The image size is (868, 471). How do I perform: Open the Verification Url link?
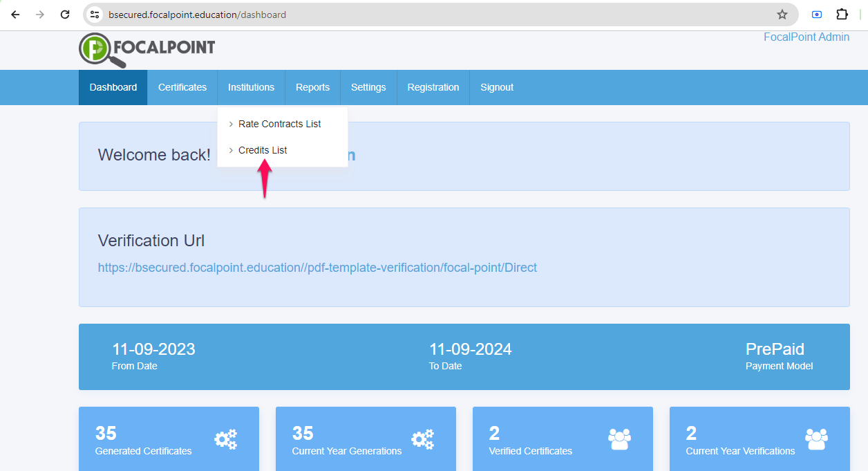tap(317, 267)
